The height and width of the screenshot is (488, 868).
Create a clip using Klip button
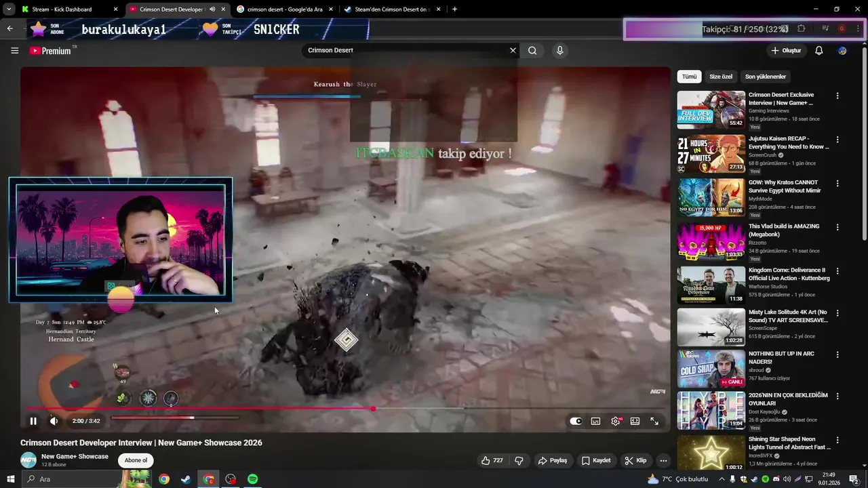tap(636, 460)
